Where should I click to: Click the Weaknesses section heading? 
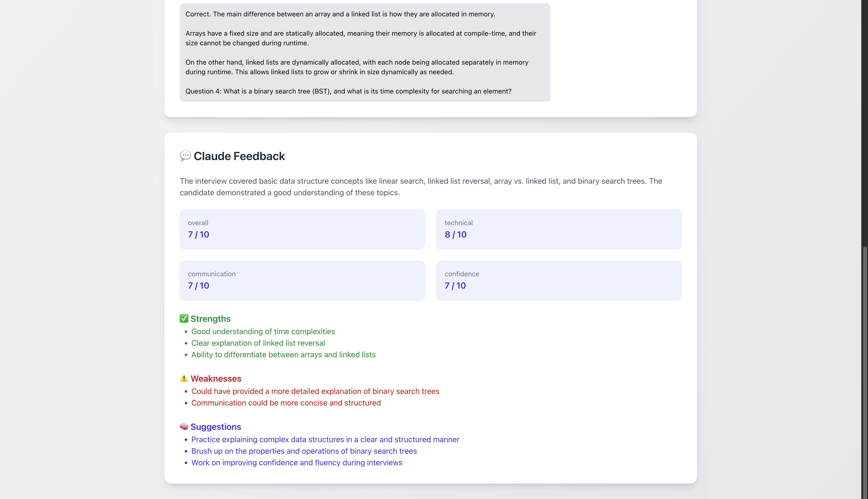[216, 379]
